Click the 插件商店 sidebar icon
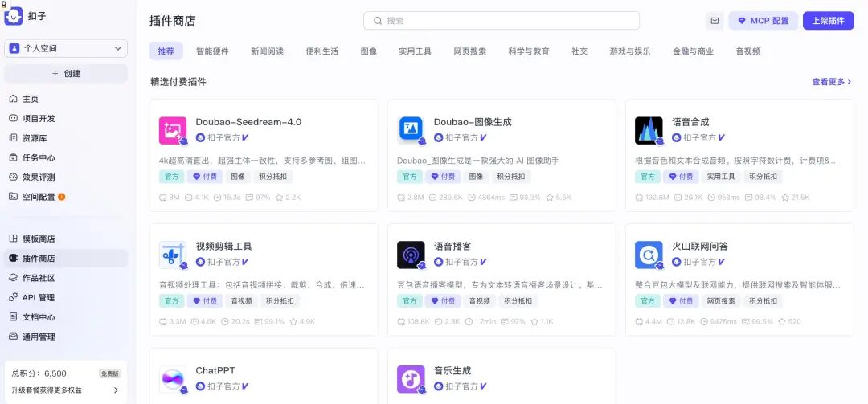Viewport: 868px width, 404px height. point(14,259)
